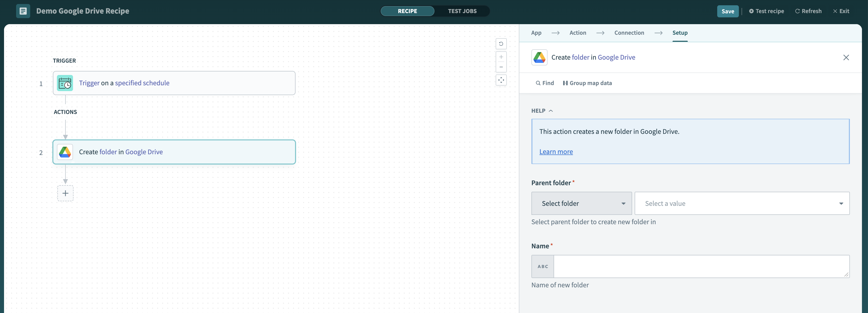Screen dimensions: 868x313
Task: Zoom in on the recipe canvas
Action: (x=501, y=57)
